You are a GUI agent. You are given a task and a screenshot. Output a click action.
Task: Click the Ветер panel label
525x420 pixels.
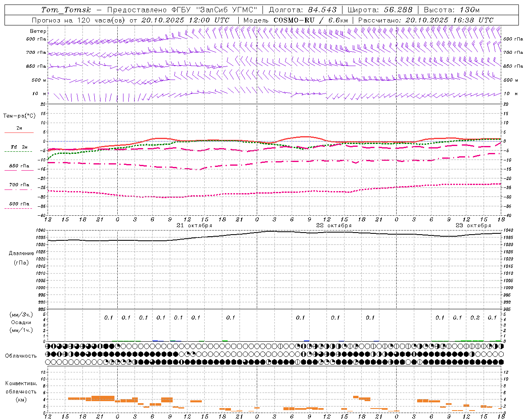coord(38,31)
